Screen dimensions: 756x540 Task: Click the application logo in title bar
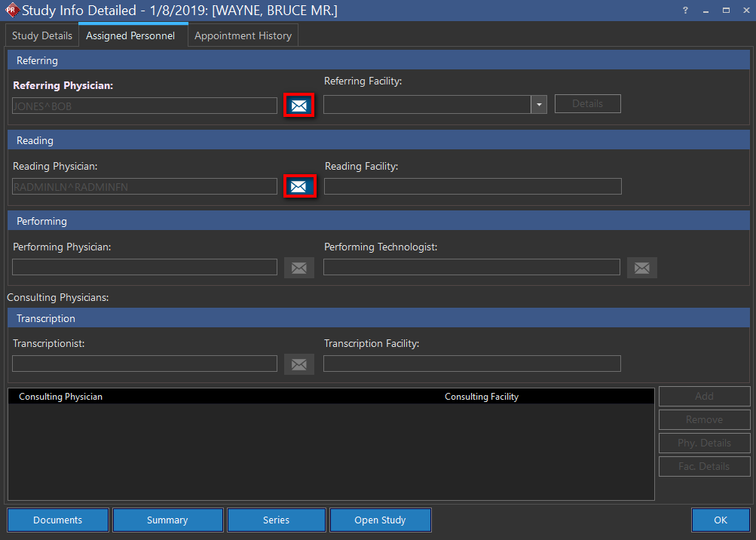click(11, 11)
